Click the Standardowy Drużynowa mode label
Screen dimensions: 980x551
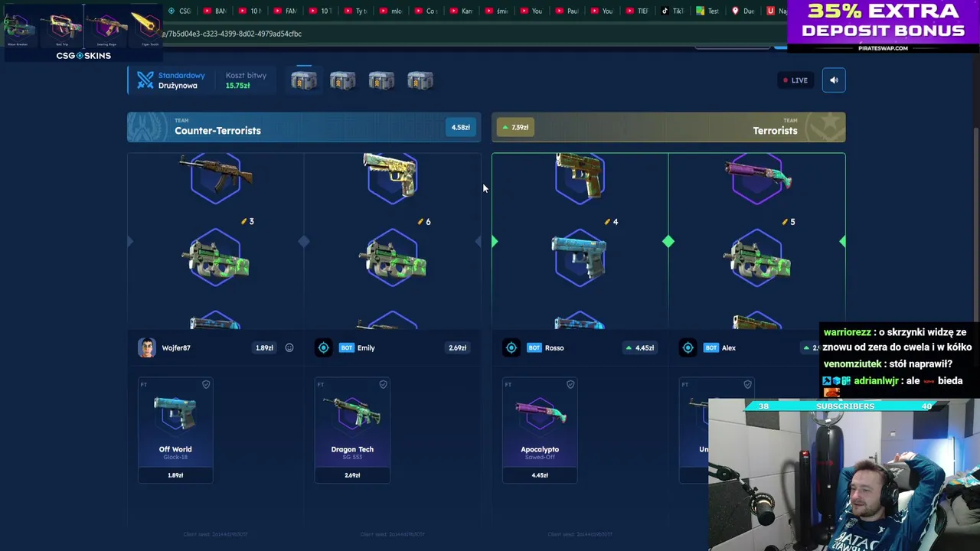181,80
